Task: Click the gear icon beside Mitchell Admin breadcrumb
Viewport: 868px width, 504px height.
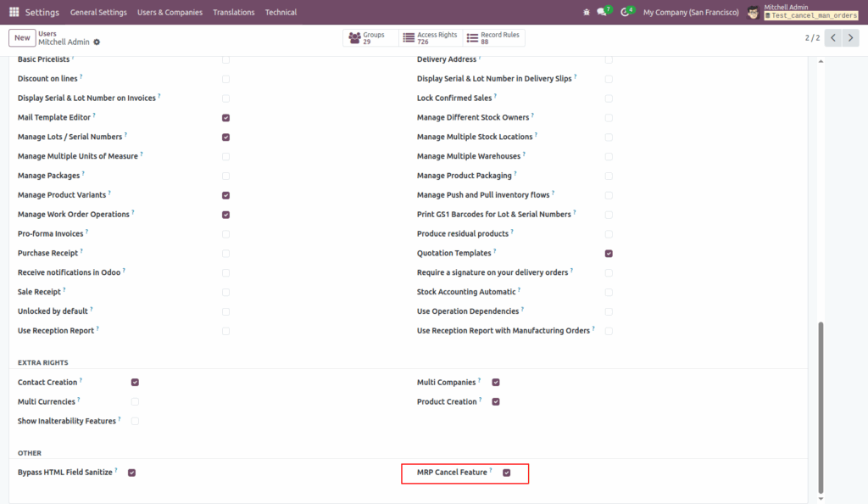Action: pos(97,42)
